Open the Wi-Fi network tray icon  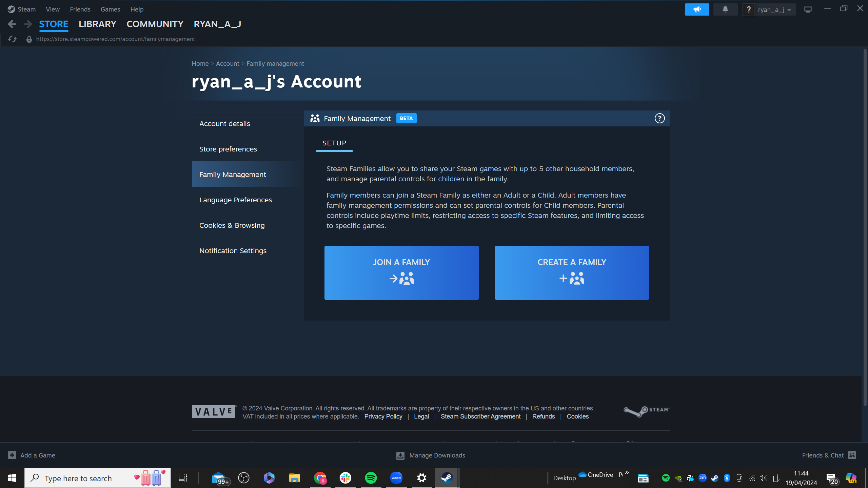(x=751, y=478)
